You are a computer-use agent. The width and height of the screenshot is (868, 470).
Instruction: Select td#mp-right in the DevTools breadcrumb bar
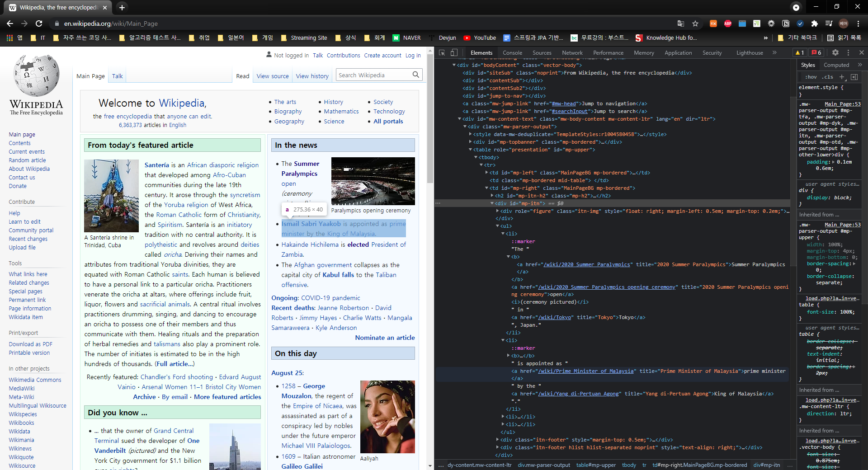tap(700, 465)
